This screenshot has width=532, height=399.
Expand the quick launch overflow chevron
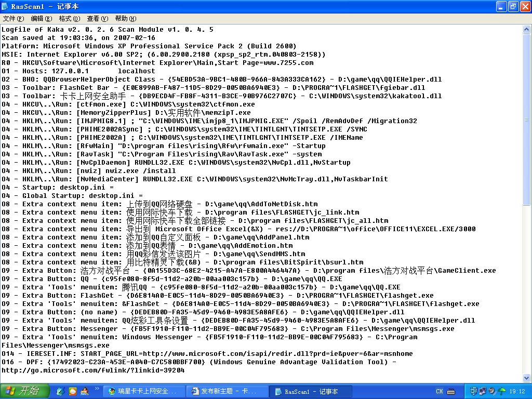pos(97,389)
